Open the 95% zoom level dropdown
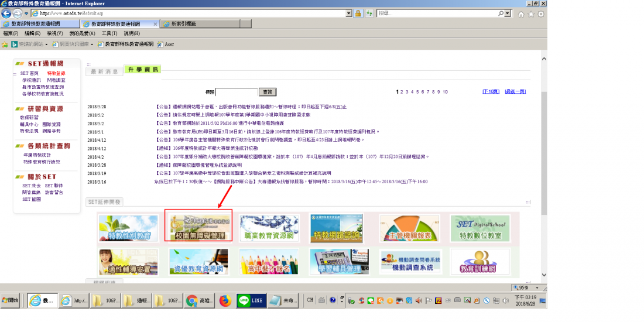644x322 pixels. pyautogui.click(x=536, y=287)
